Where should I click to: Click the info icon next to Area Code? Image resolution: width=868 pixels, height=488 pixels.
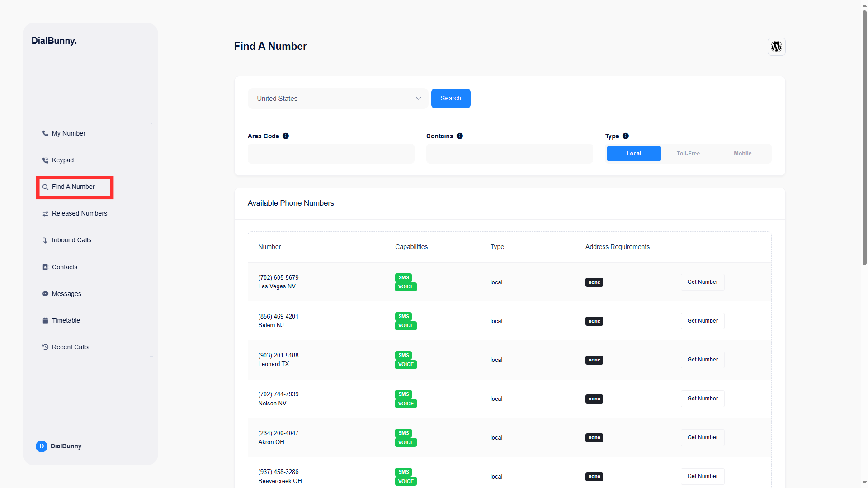pyautogui.click(x=285, y=136)
